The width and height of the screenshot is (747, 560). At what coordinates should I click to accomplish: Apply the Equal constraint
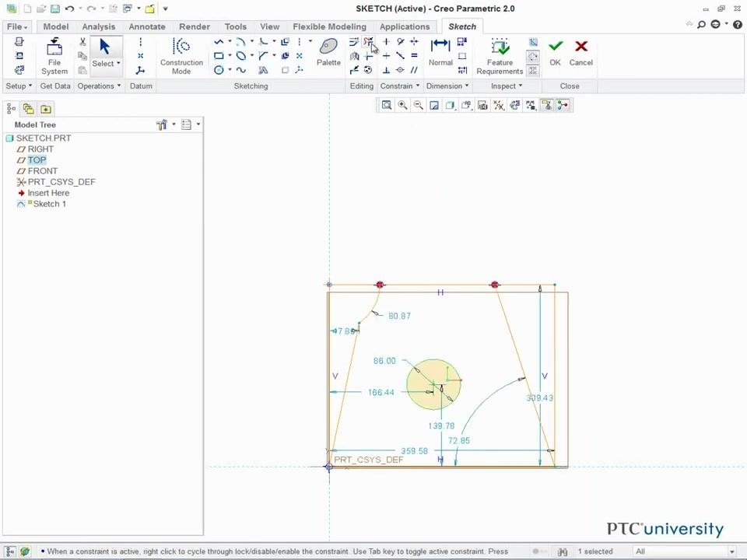coord(414,56)
